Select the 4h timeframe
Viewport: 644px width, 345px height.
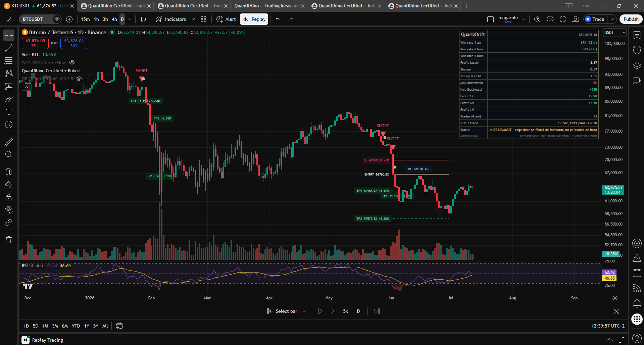tap(114, 19)
